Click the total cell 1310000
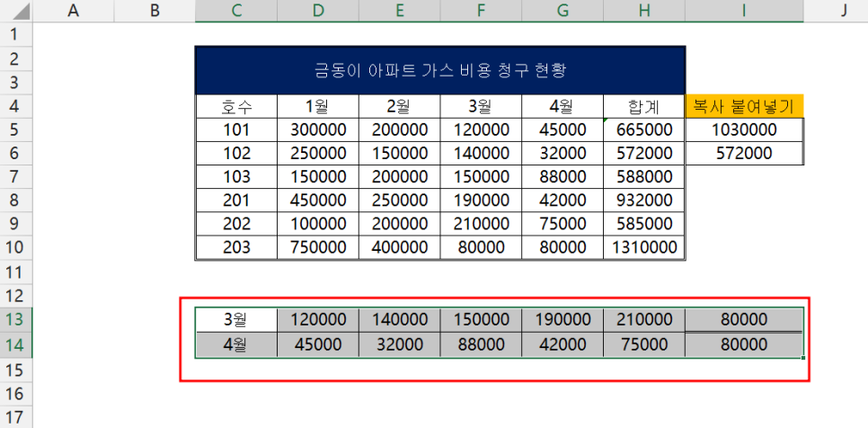This screenshot has height=428, width=868. pos(644,247)
